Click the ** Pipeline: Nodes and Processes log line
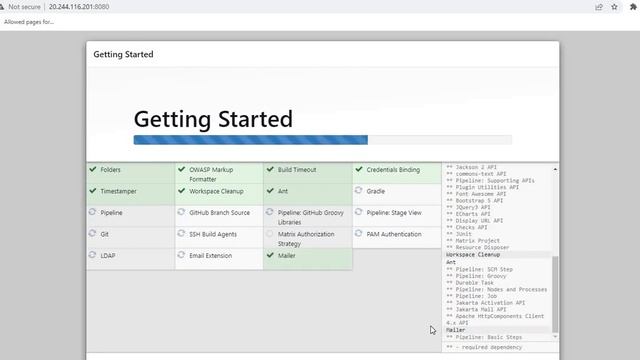 pyautogui.click(x=496, y=289)
